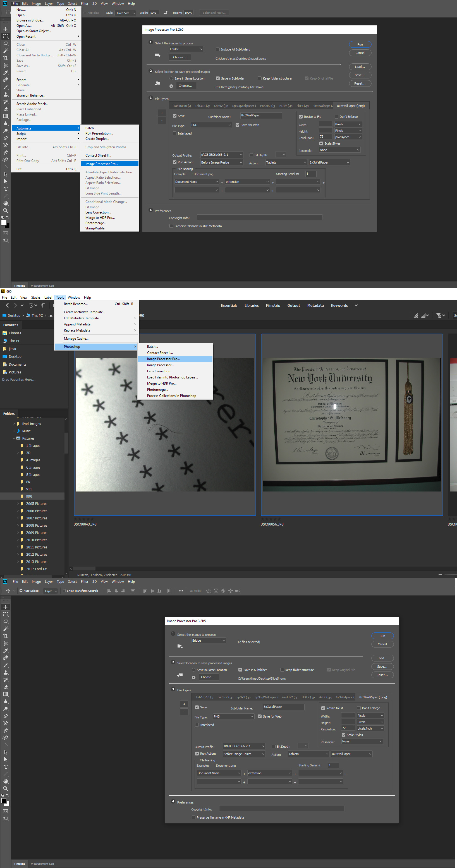Screen dimensions: 457x868
Task: Select the Eyedropper tool in top Photoshop toolbar
Action: [5, 73]
